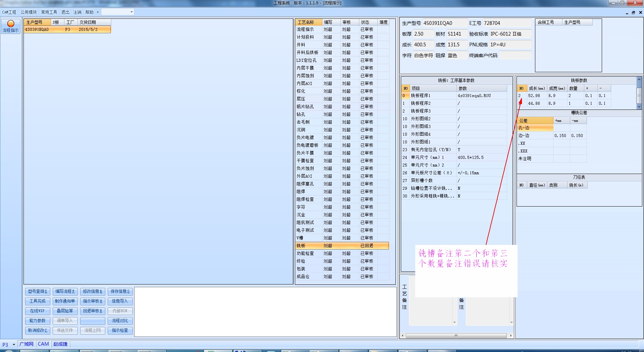Open the 公用模块 menu
The height and width of the screenshot is (352, 644).
tap(29, 12)
